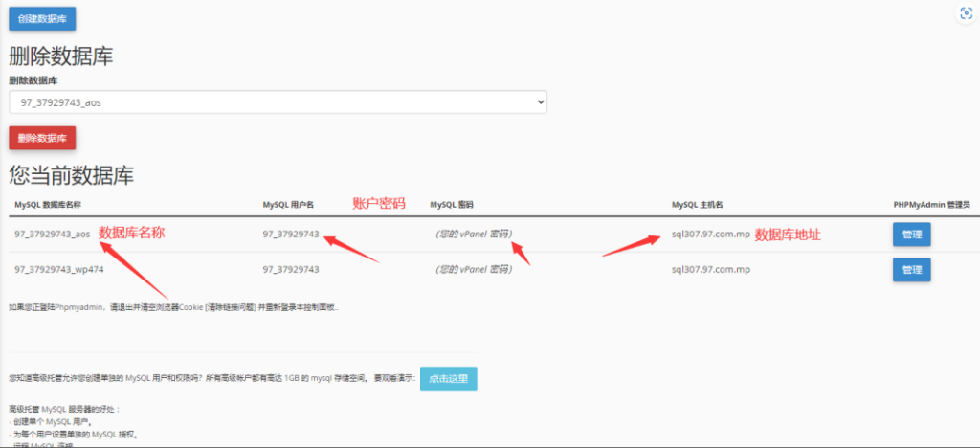
Task: Click the blue 创建数据库 button
Action: pos(42,18)
